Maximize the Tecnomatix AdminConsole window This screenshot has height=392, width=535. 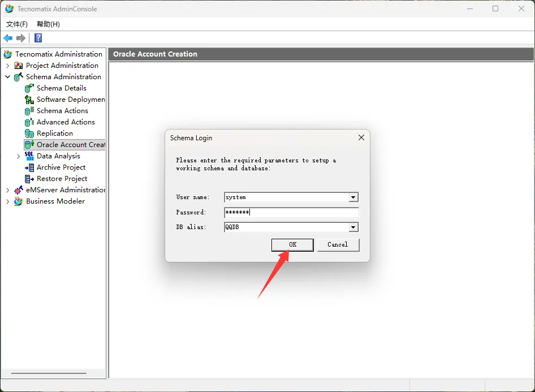click(495, 8)
